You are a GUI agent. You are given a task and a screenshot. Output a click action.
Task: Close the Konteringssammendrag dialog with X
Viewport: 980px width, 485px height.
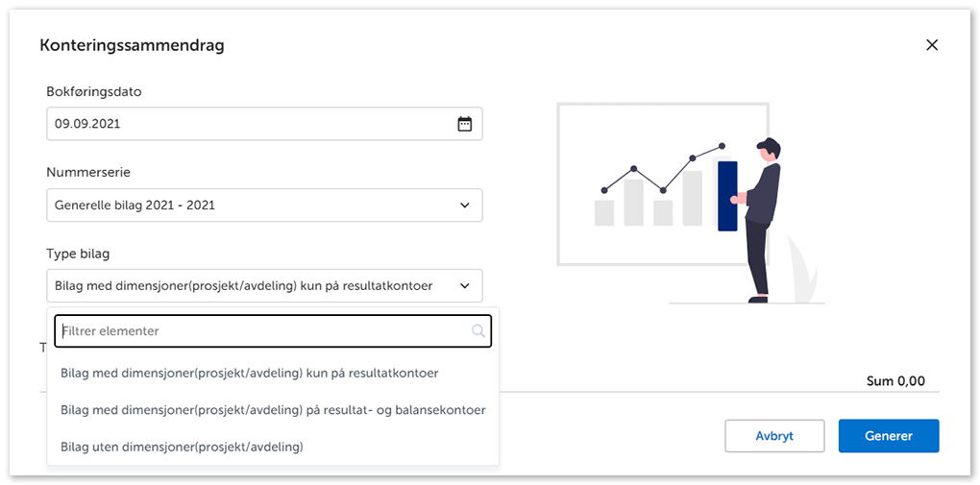(x=931, y=45)
